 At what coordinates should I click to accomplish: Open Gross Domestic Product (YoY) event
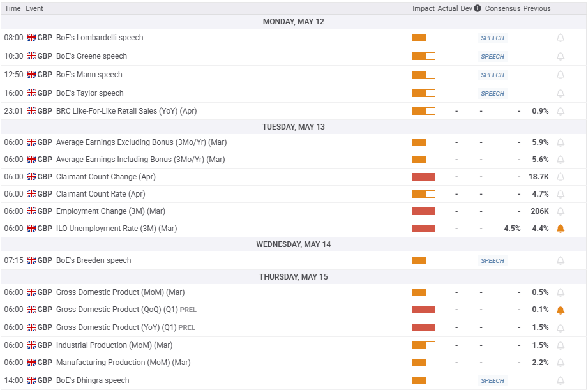115,327
